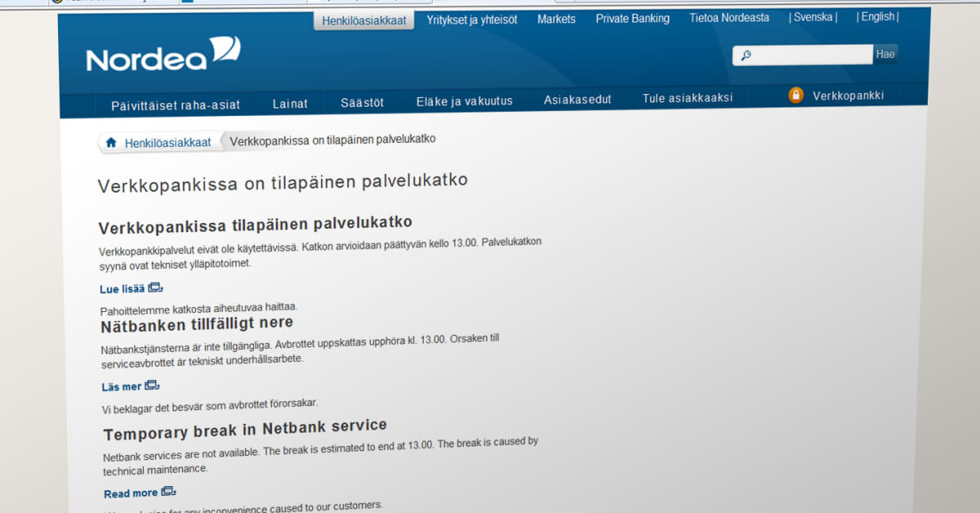Open Säästöt in the navigation bar
The height and width of the screenshot is (513, 980).
click(x=362, y=102)
